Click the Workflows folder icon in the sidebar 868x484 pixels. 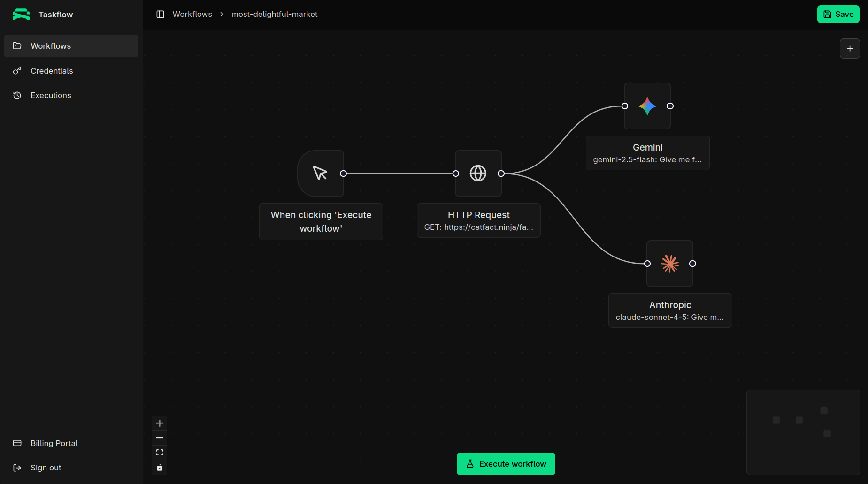tap(17, 45)
